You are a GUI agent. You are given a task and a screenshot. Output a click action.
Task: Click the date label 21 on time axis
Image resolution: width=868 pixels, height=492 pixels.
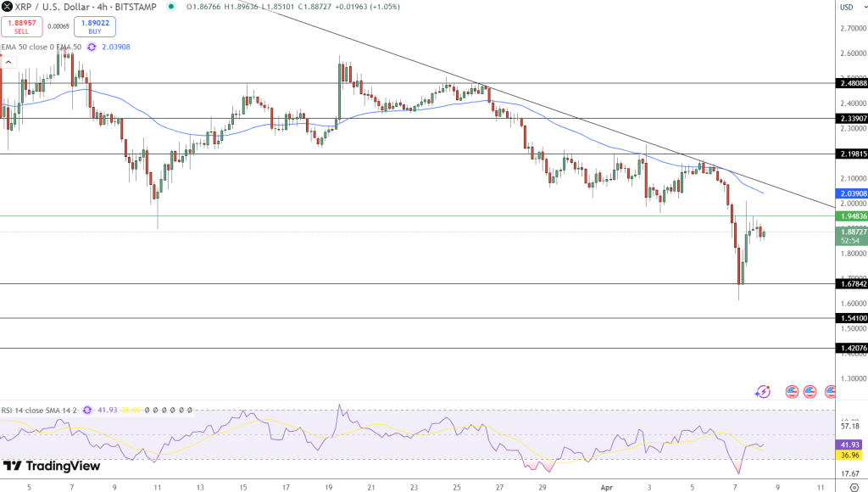click(x=371, y=488)
